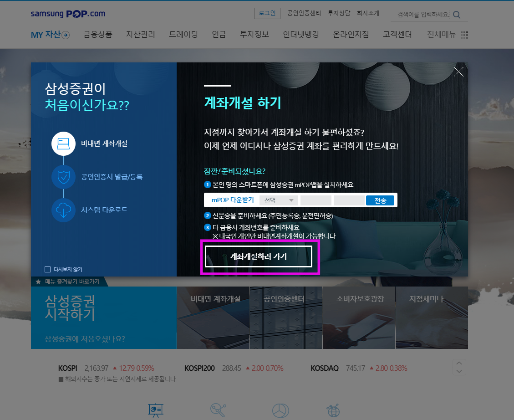Open the 전체메뉴 grid icon
Screen dimensions: 514x420
point(464,35)
